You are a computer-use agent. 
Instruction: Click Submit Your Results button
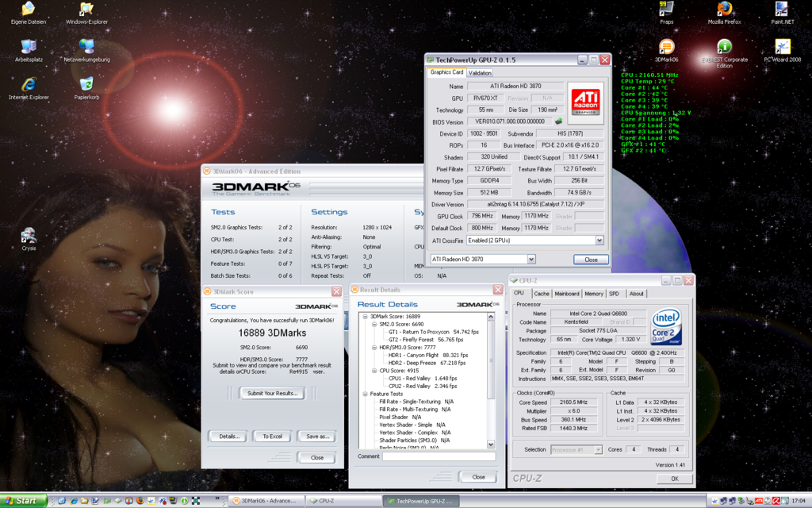tap(273, 394)
